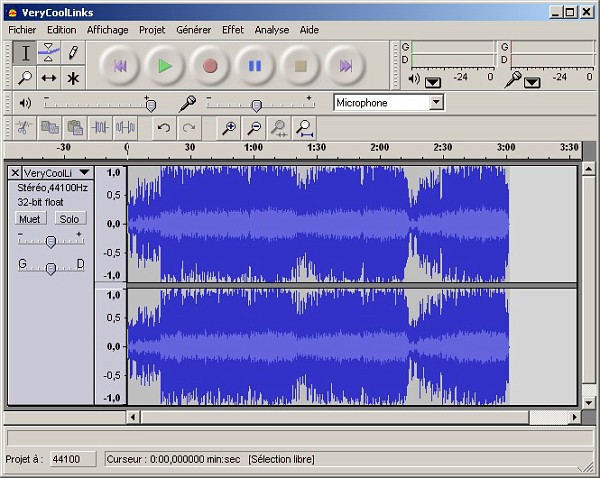Click the Curseur position status text
The height and width of the screenshot is (478, 600).
coord(173,459)
